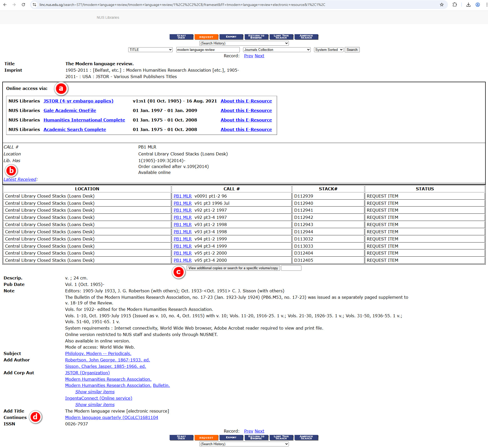Click the site information icon in address bar
Viewport: 488px width, 448px height.
[34, 5]
